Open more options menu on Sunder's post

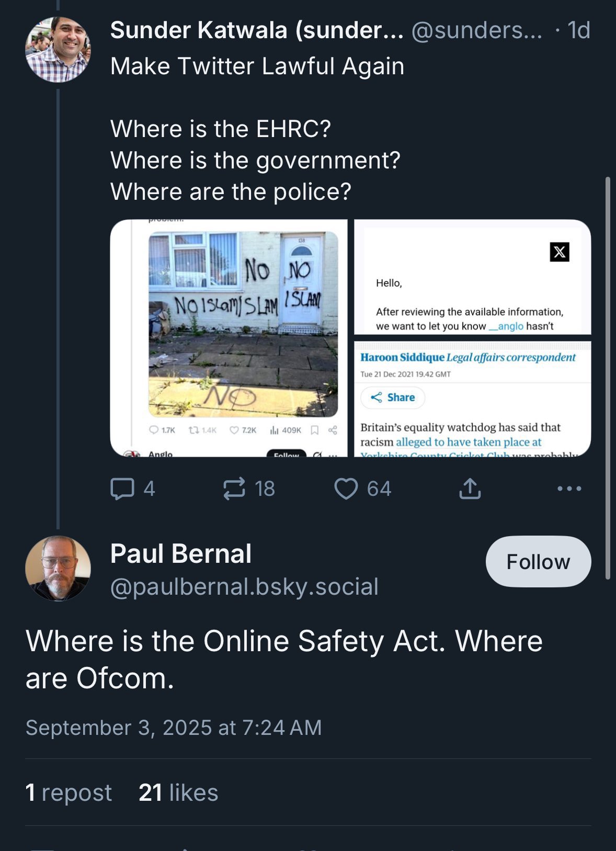(x=569, y=489)
